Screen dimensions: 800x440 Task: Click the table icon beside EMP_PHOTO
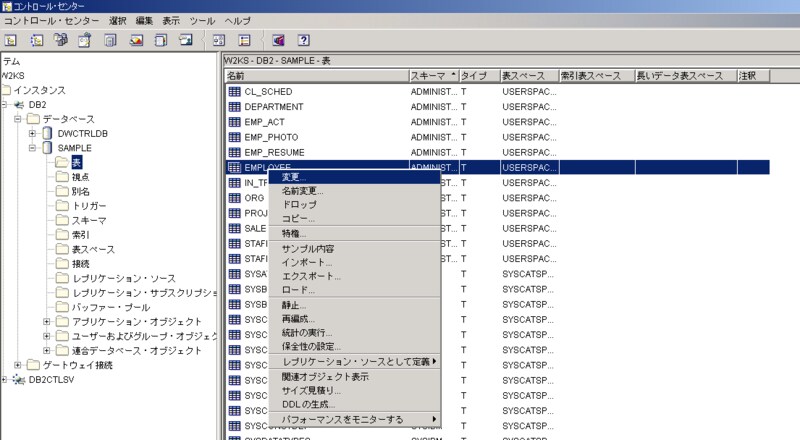(235, 137)
